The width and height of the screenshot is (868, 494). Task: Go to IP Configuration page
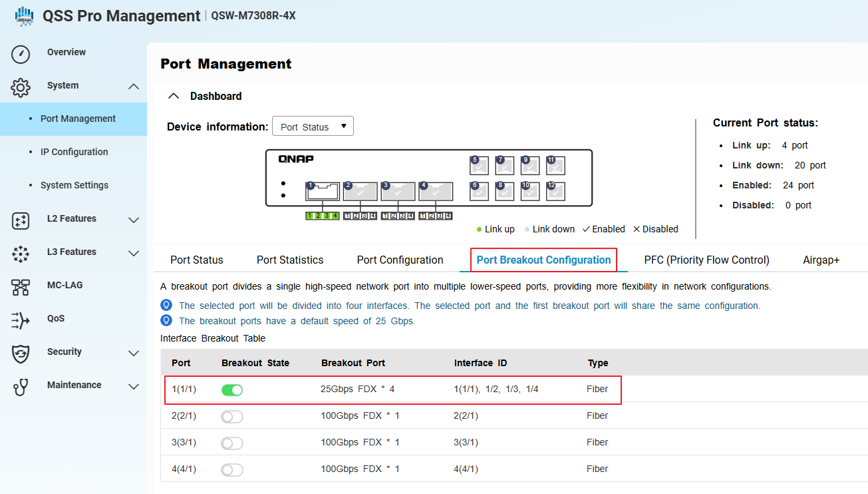tap(74, 152)
